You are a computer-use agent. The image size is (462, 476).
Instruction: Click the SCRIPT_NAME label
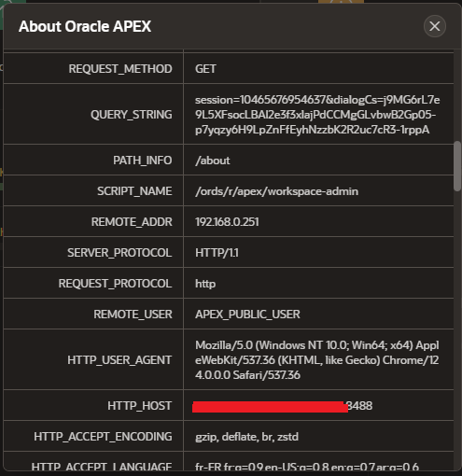click(134, 191)
